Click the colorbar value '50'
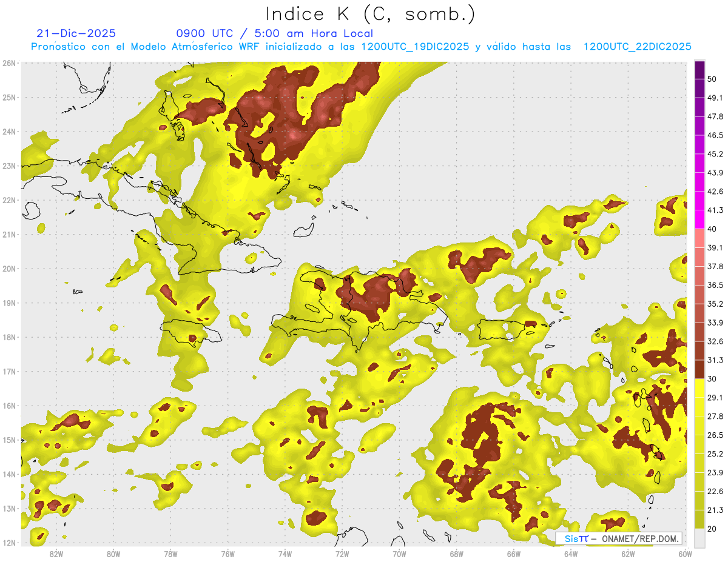 (712, 79)
